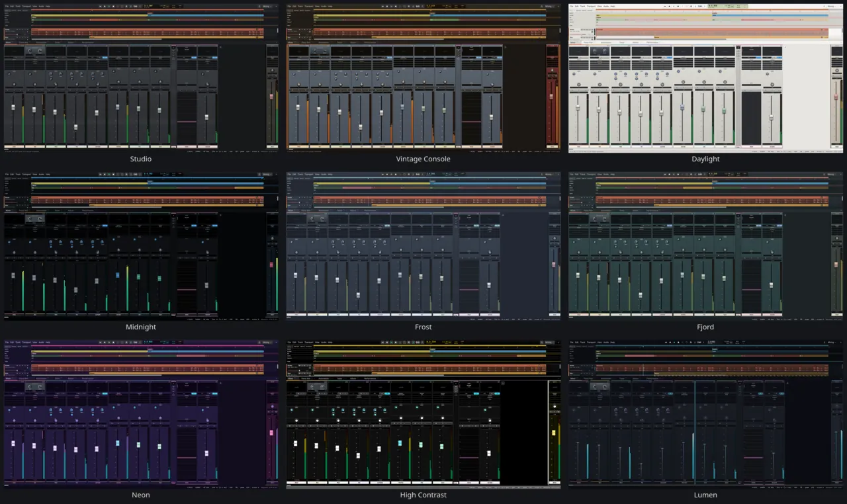Click the "Daylight" caption text
This screenshot has height=504, width=847.
click(x=705, y=159)
